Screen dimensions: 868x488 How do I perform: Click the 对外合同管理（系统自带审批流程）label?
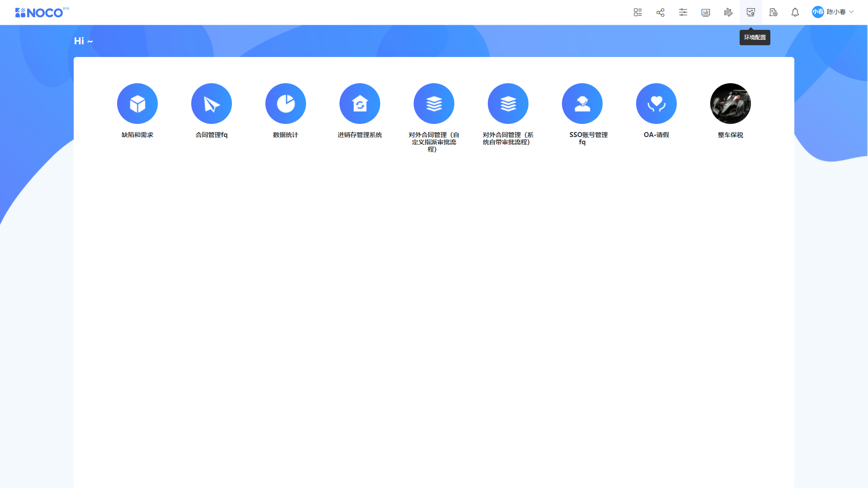[x=508, y=138]
